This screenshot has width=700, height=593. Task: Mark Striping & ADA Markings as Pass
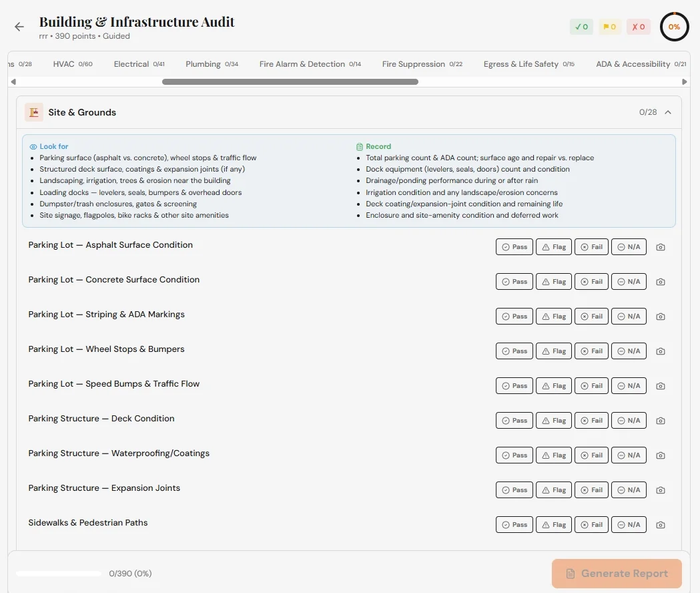click(514, 317)
